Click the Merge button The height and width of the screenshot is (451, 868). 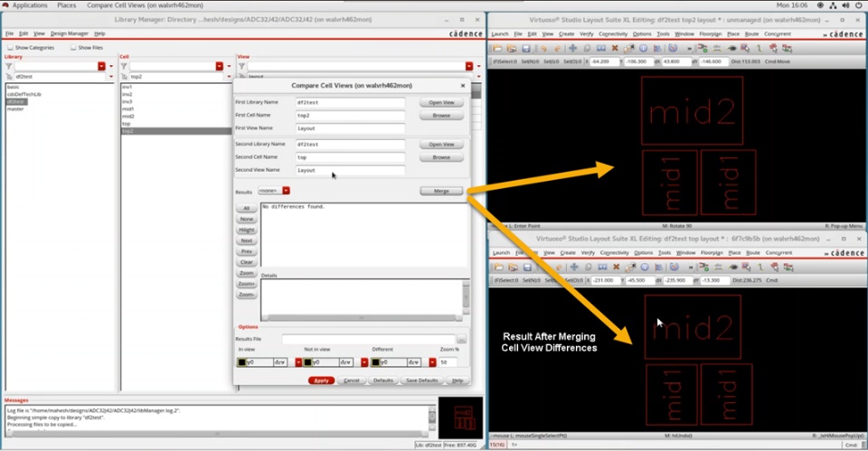click(441, 191)
